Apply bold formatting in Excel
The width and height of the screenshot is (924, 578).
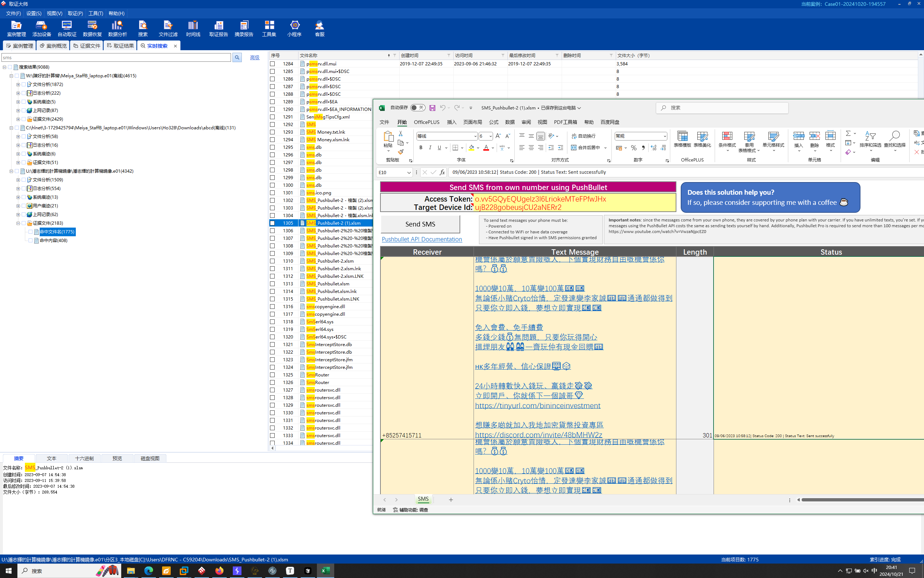(x=421, y=147)
